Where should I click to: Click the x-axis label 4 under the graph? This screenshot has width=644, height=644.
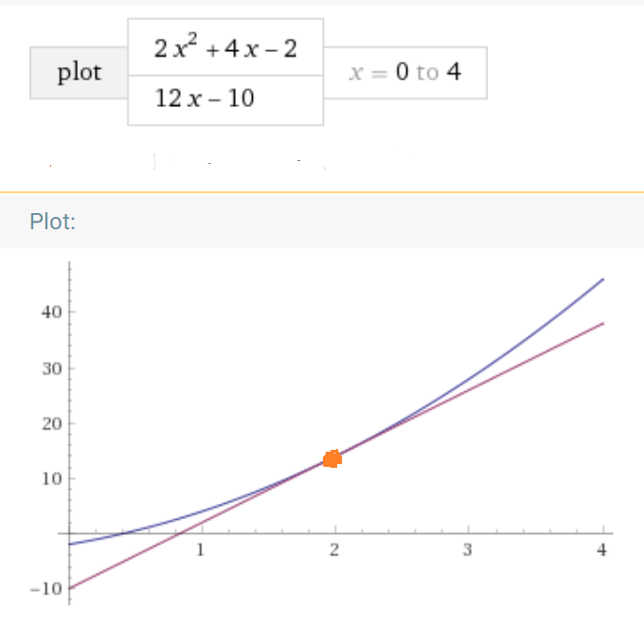(601, 549)
